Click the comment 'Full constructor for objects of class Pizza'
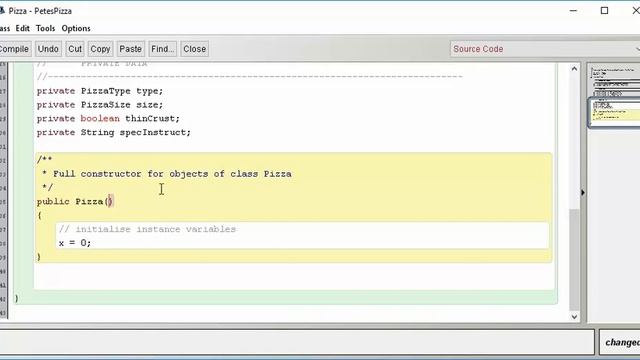 (x=172, y=174)
